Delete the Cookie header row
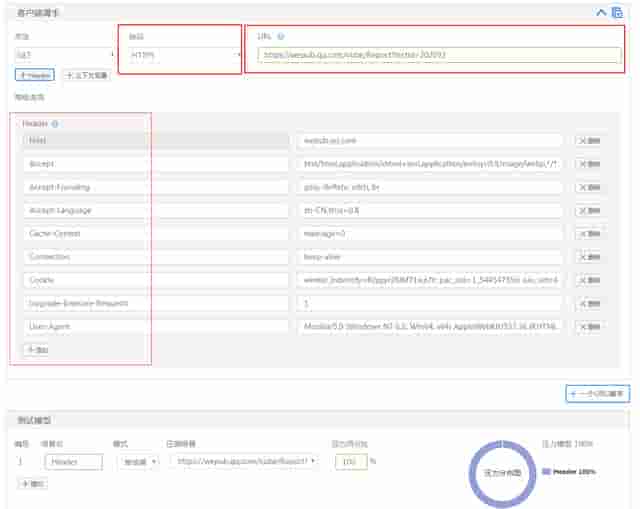 coord(588,280)
